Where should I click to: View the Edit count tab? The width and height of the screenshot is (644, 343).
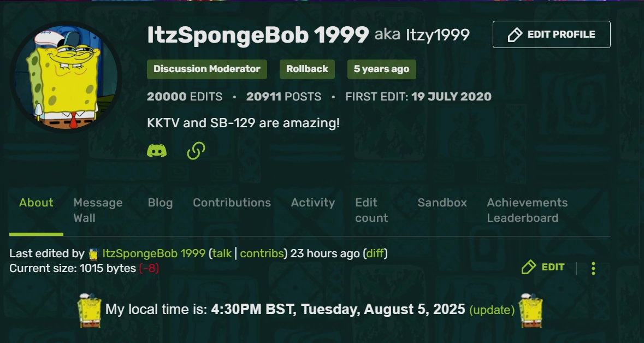(371, 210)
